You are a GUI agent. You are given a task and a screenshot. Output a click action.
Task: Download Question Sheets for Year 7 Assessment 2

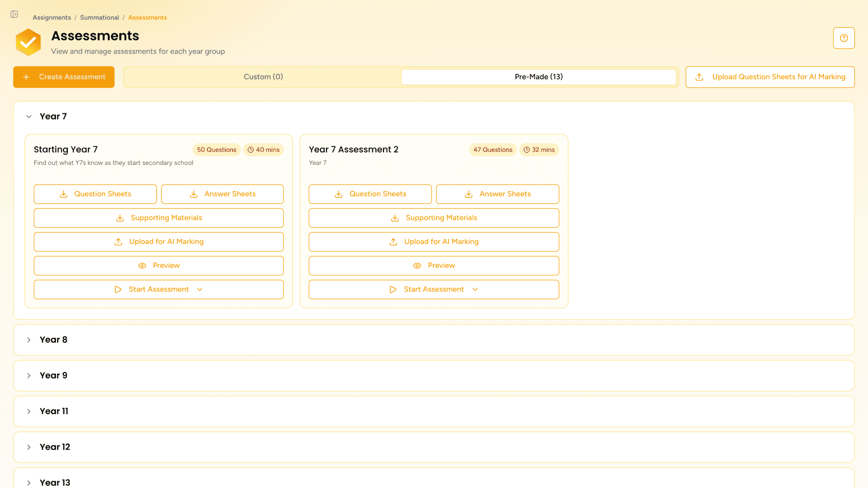click(370, 194)
